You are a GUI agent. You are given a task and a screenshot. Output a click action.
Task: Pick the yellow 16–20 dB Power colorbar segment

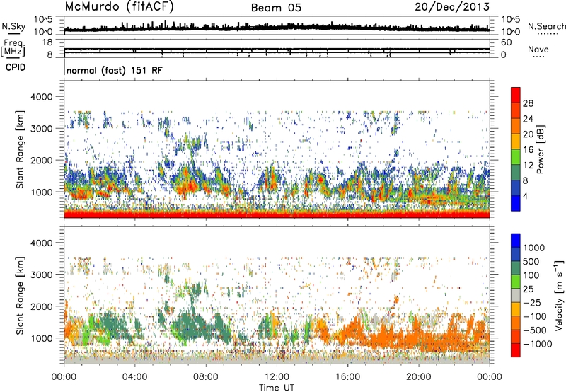[x=516, y=142]
